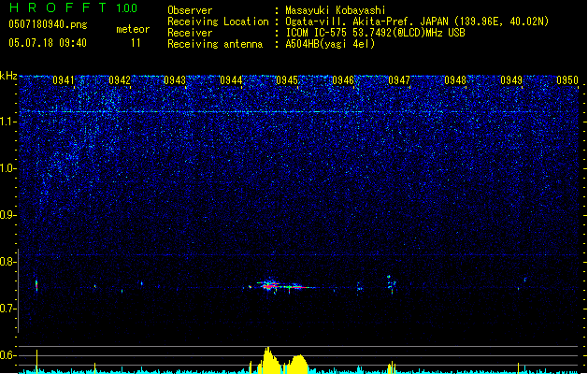Click the 0949 time marker
Viewport: 588px width, 374px height.
(511, 80)
